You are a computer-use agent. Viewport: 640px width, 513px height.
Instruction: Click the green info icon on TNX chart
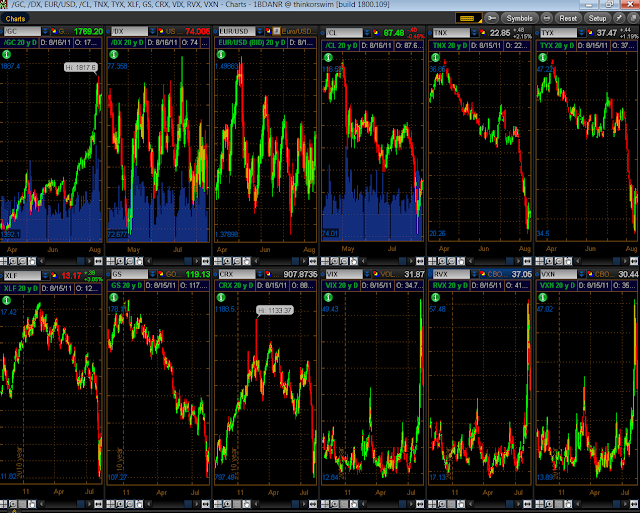(436, 58)
